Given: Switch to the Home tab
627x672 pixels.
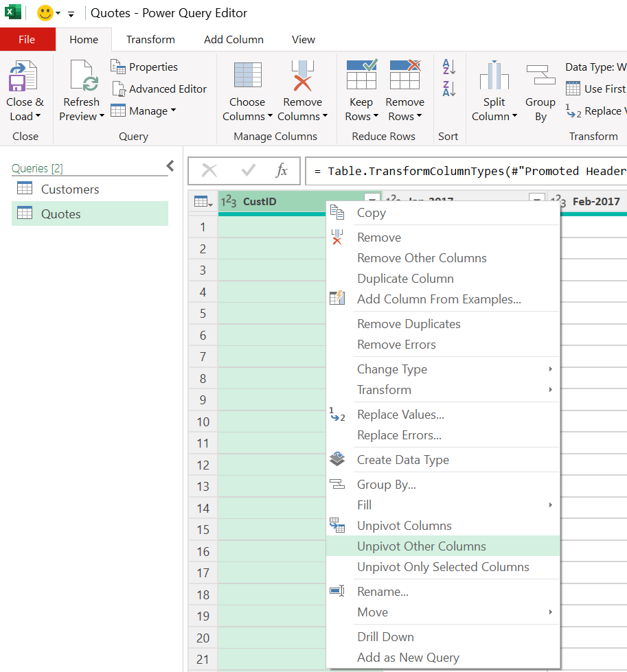Looking at the screenshot, I should (x=84, y=39).
